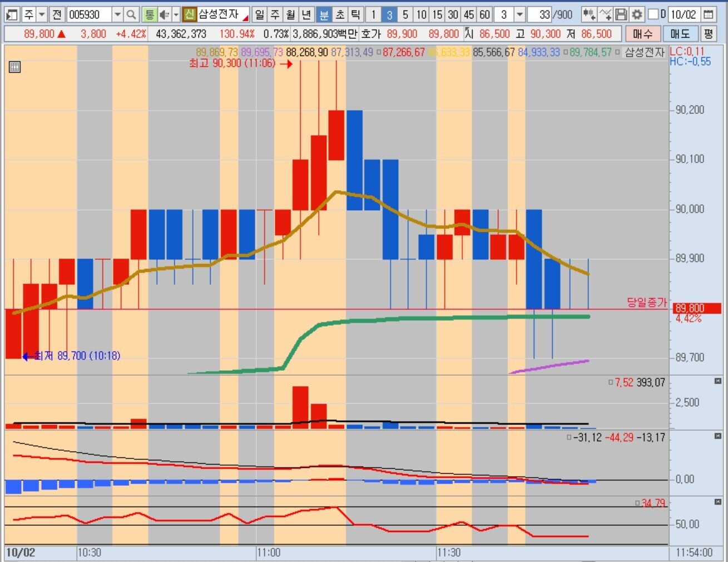
Task: Open the calendar date picker icon
Action: tap(709, 14)
